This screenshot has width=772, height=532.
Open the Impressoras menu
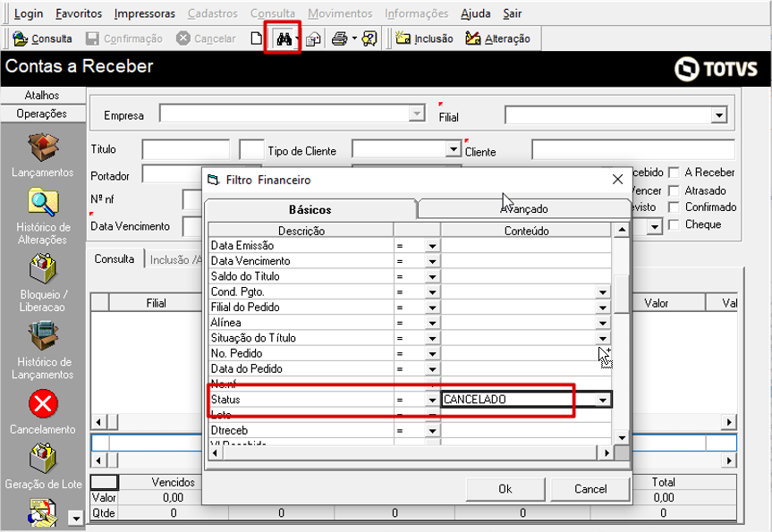click(145, 13)
